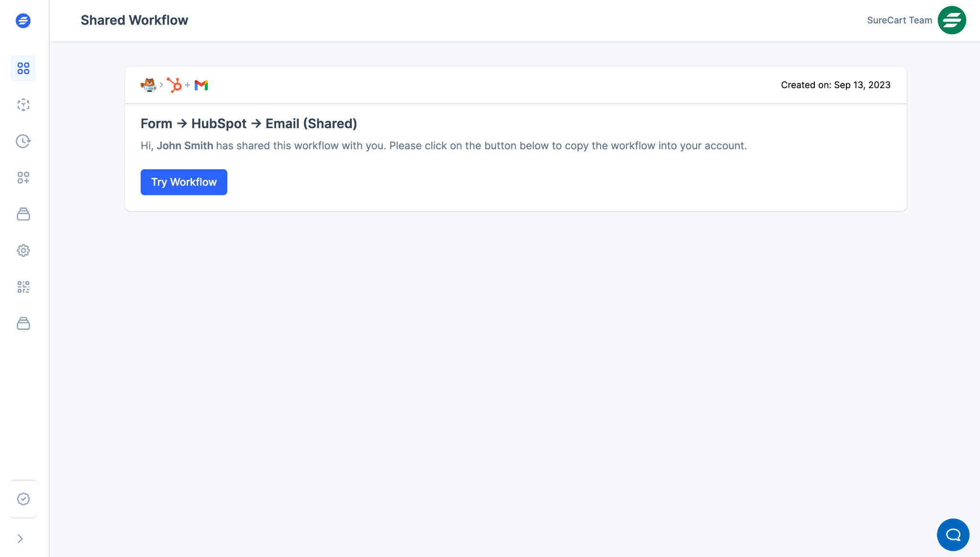Image resolution: width=980 pixels, height=557 pixels.
Task: Select the verification/checkmark icon in sidebar
Action: pos(23,499)
